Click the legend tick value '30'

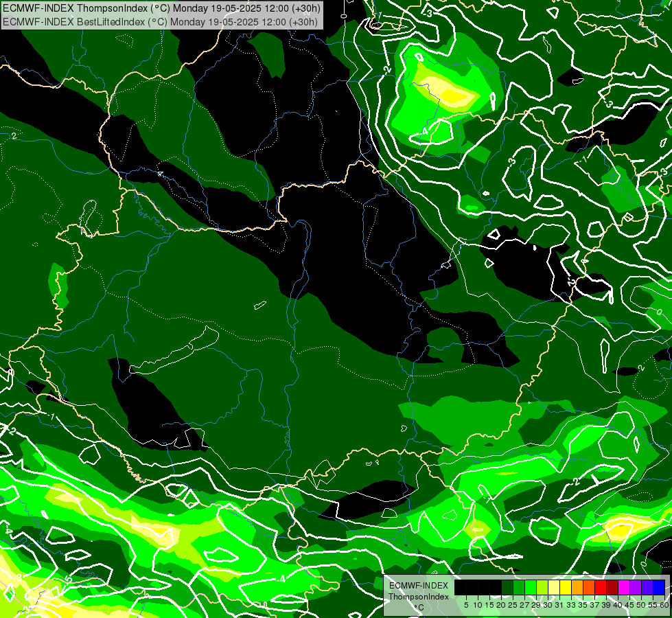(547, 605)
